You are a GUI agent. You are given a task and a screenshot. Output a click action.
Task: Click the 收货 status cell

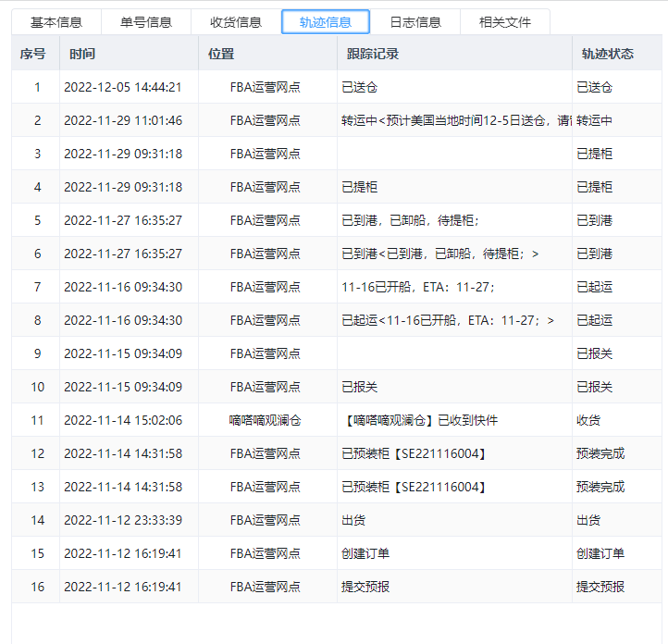tap(588, 420)
